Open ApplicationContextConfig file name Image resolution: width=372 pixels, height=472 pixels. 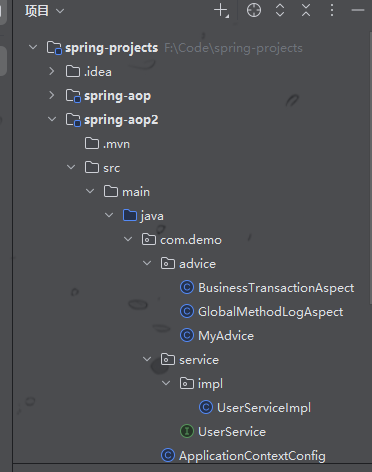(252, 456)
